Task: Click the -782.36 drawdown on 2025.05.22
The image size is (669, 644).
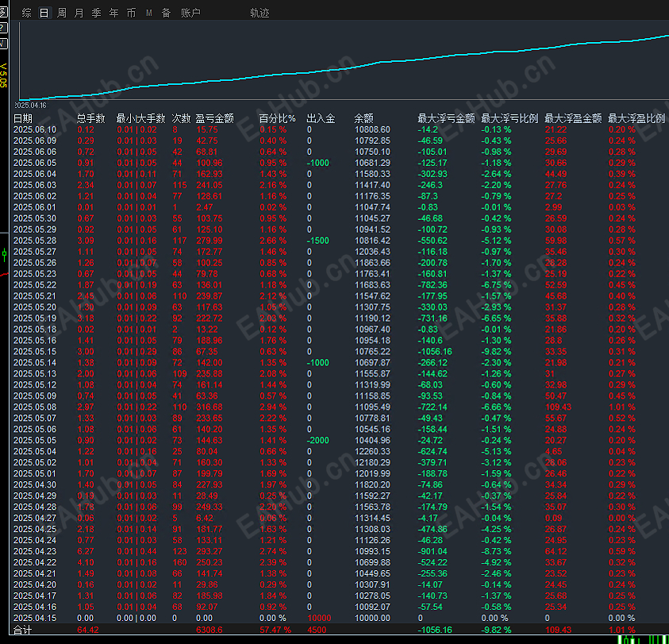Action: (433, 285)
